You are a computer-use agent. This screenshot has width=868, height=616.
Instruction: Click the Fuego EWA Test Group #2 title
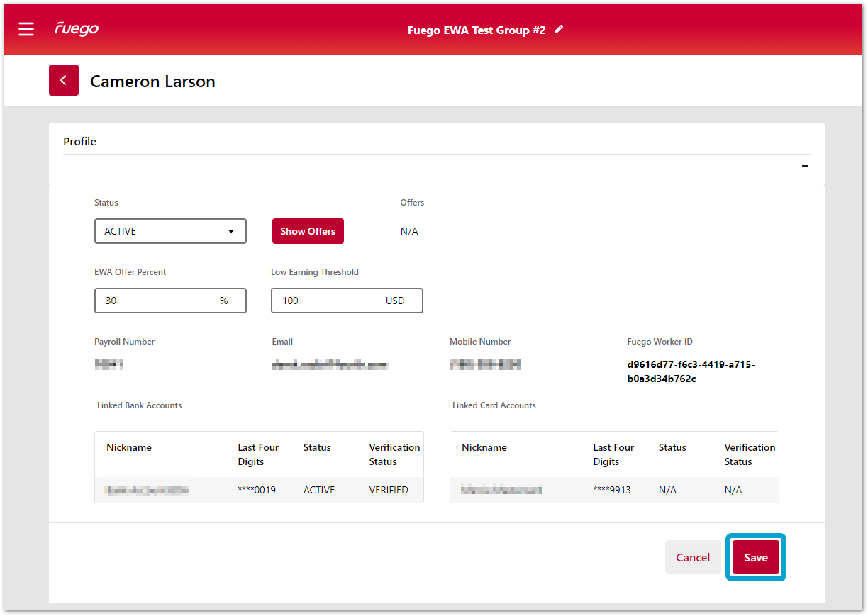click(477, 30)
